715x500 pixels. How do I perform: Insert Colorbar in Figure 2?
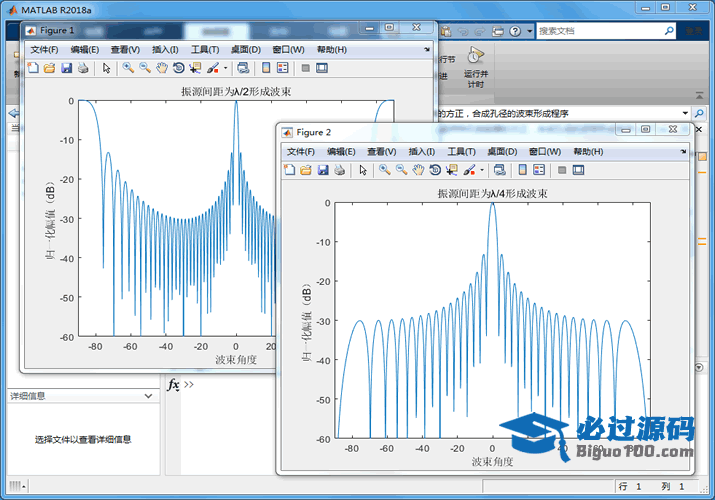pos(523,170)
